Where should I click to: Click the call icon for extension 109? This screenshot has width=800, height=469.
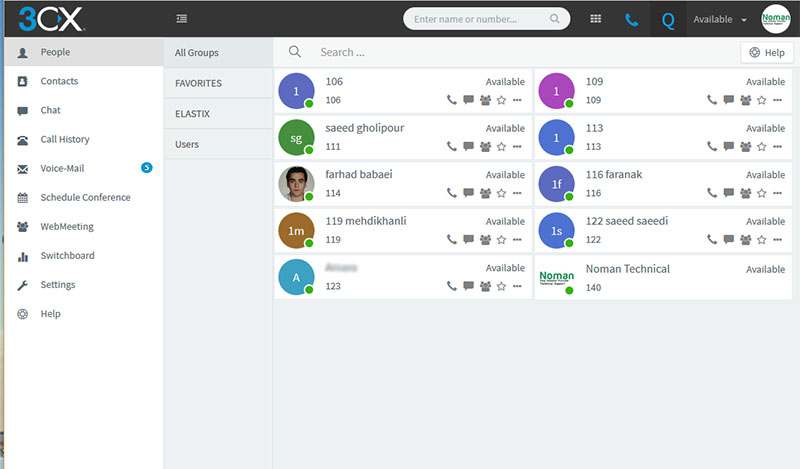[712, 100]
